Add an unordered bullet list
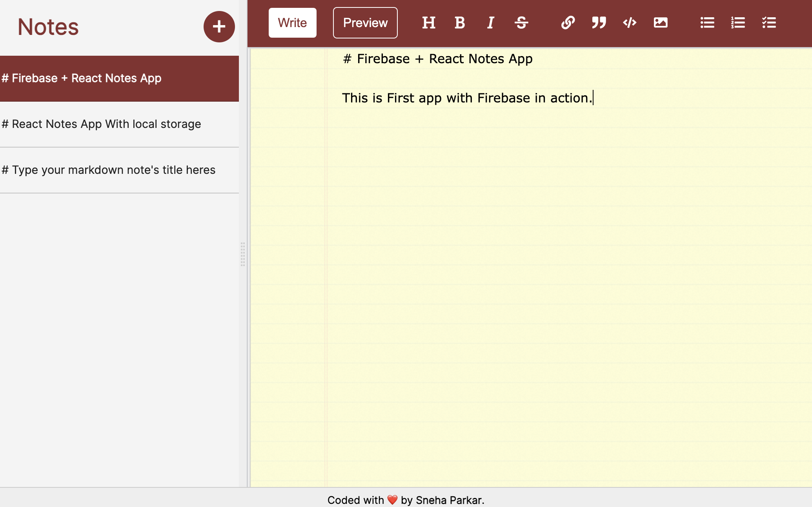Viewport: 812px width, 507px height. click(707, 23)
